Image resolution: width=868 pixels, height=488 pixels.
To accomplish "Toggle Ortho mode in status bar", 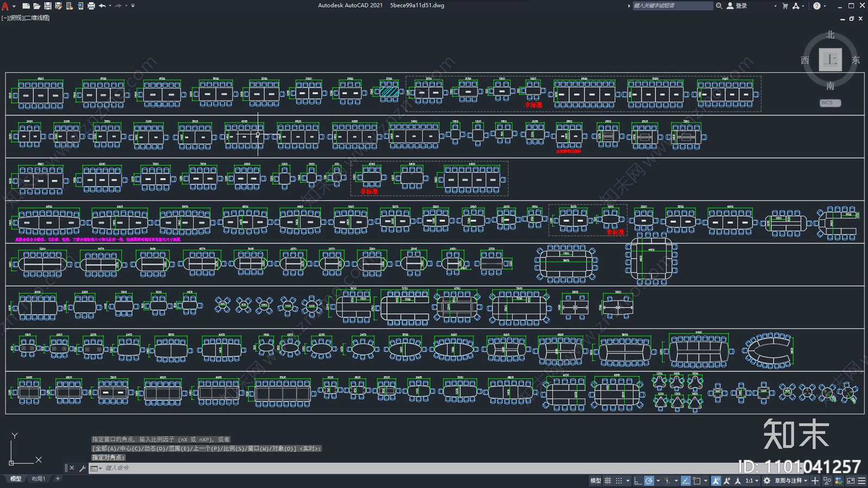I will [x=637, y=480].
